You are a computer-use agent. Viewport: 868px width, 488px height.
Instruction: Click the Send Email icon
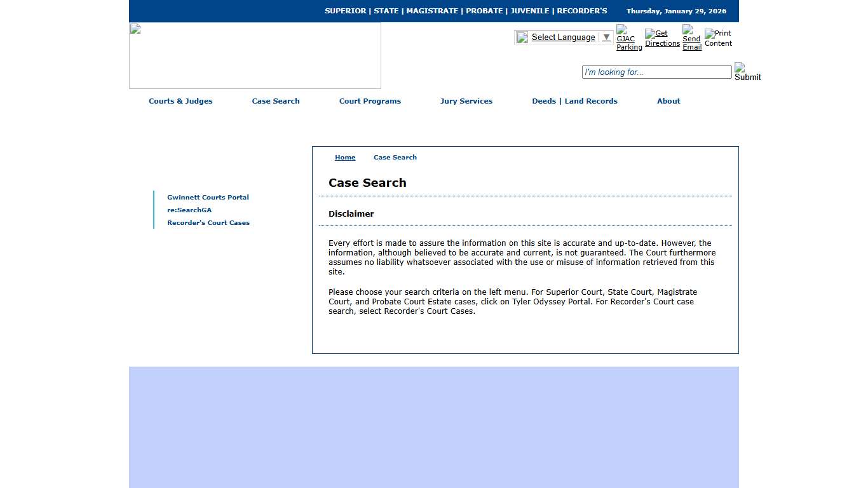pyautogui.click(x=691, y=37)
